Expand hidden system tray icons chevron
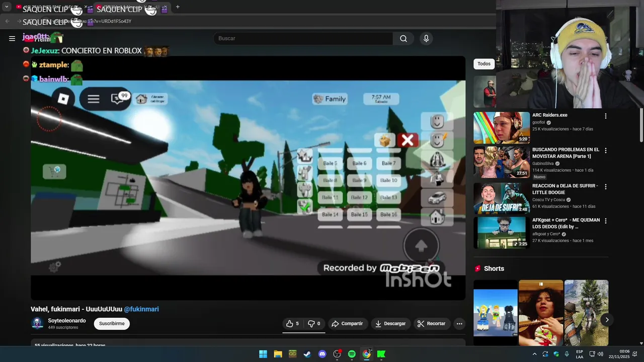 click(x=534, y=354)
